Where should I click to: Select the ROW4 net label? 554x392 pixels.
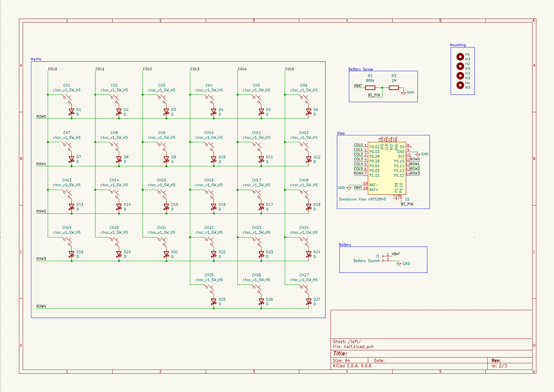(41, 306)
